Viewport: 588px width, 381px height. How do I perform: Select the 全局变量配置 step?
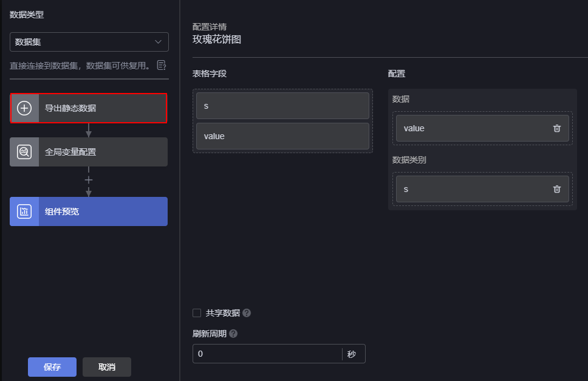click(89, 152)
